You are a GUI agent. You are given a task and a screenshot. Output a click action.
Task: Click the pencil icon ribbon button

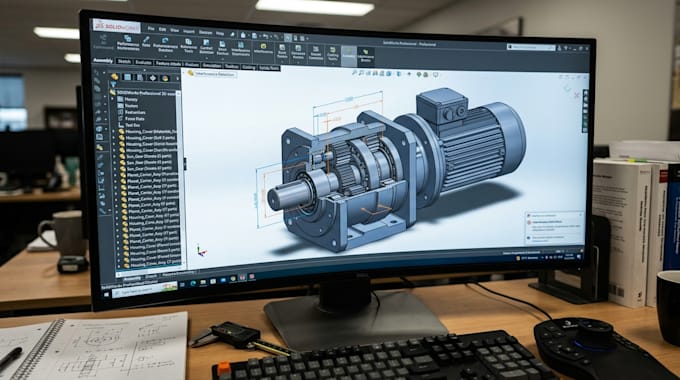tap(146, 42)
